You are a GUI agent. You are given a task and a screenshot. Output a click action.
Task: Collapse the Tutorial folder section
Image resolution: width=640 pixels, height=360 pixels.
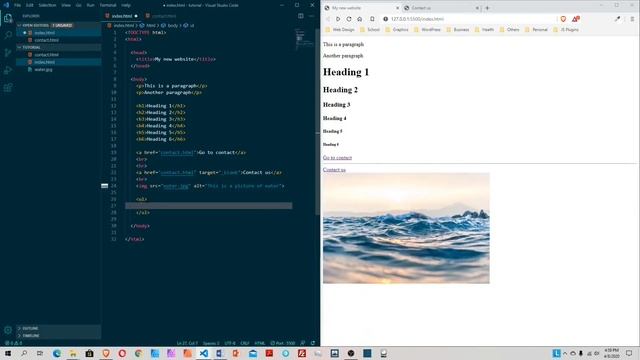[x=58, y=47]
